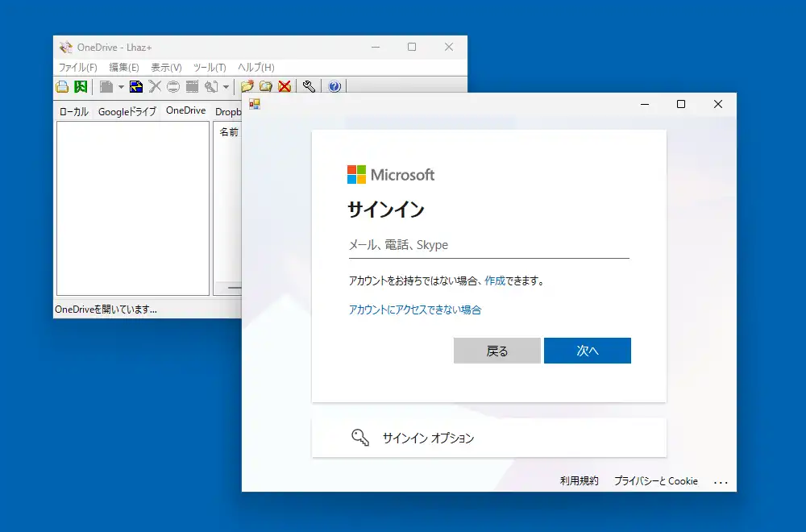This screenshot has height=532, width=806.
Task: Select the ローカル tab
Action: pyautogui.click(x=74, y=111)
